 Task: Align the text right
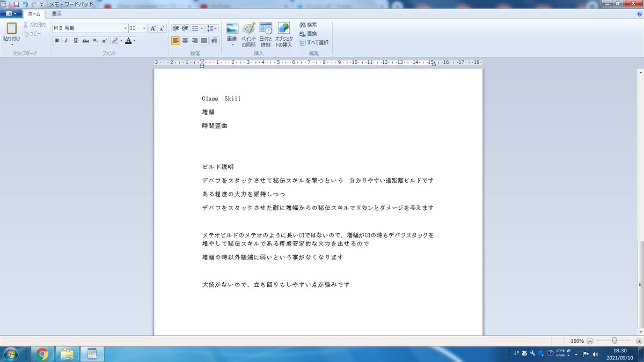[195, 40]
